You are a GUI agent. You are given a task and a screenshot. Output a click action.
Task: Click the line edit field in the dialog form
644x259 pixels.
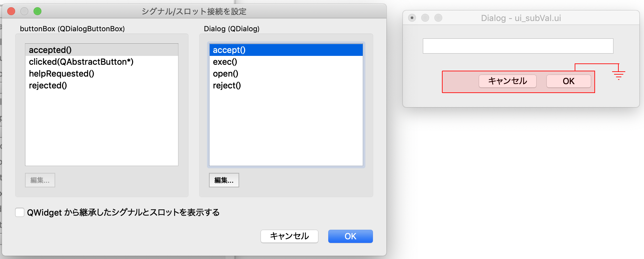pyautogui.click(x=518, y=46)
